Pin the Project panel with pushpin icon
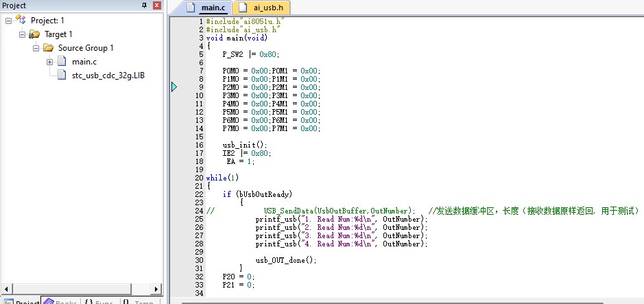 [x=144, y=5]
